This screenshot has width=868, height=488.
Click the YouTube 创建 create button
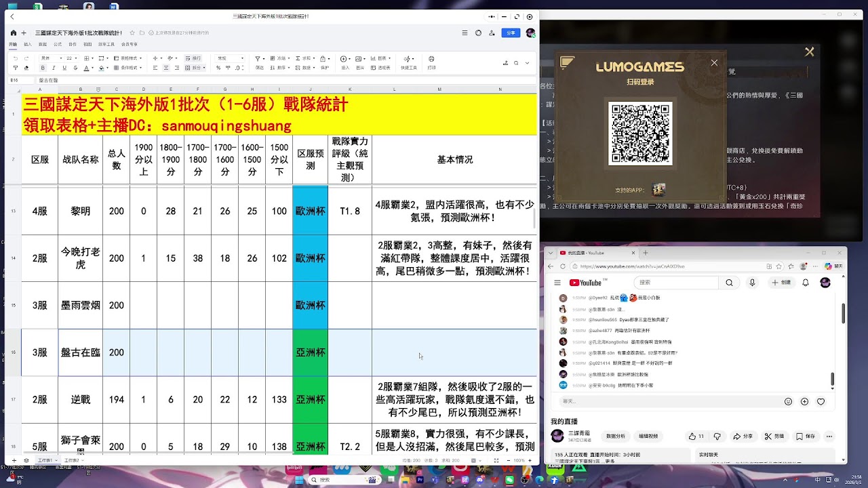781,283
